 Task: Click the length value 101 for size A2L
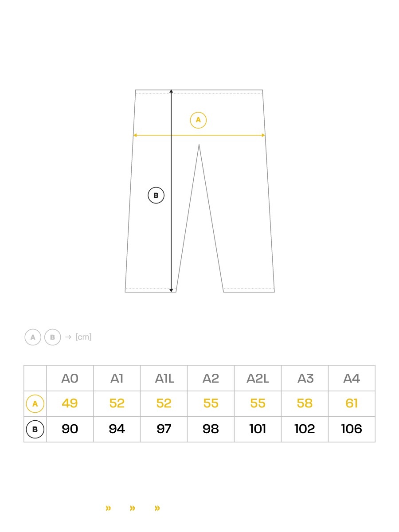click(258, 429)
